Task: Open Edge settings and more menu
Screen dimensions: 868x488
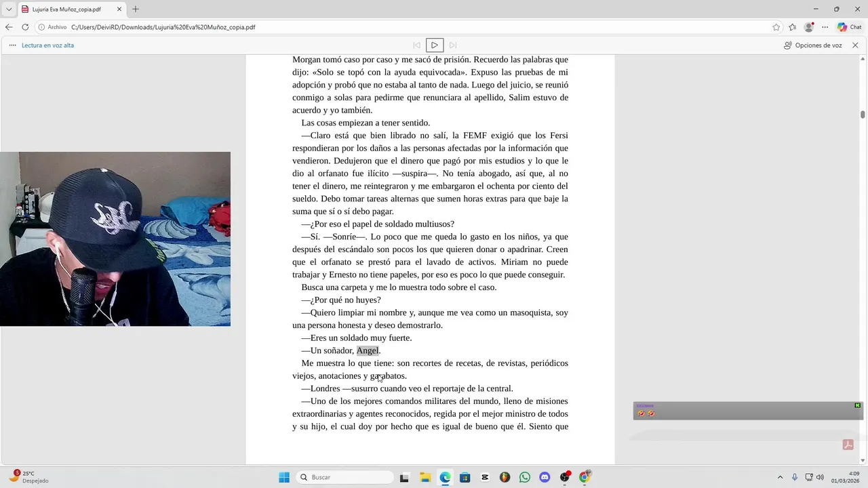Action: coord(825,27)
